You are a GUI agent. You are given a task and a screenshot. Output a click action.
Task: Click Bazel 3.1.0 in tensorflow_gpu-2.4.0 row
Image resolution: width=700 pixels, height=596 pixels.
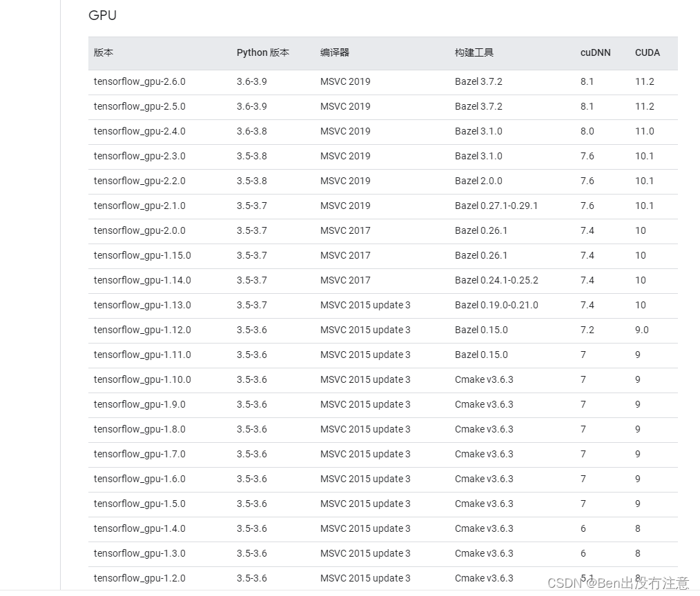[478, 132]
